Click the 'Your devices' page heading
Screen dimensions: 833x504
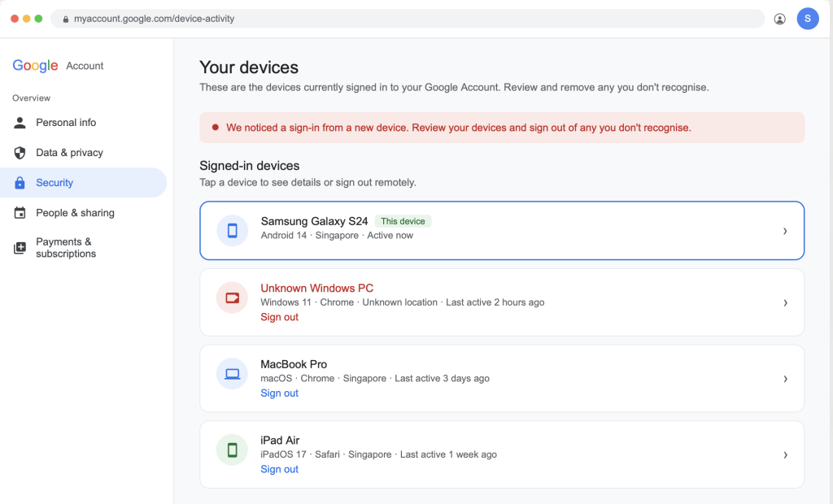click(x=249, y=67)
